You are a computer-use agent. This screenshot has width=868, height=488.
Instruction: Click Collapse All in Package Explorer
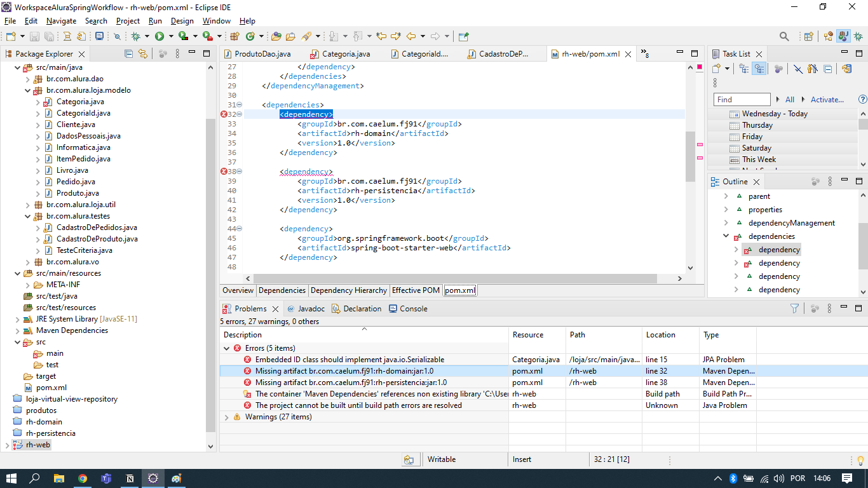(129, 54)
